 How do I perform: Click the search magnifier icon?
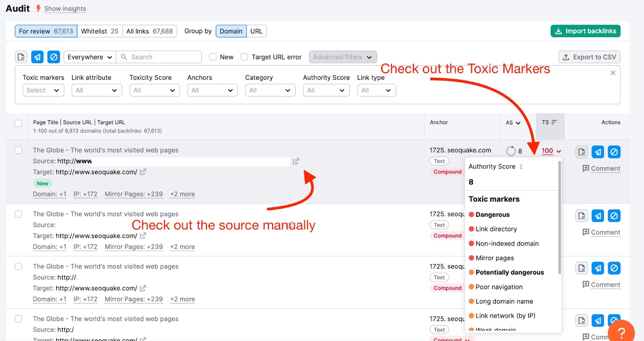click(124, 57)
